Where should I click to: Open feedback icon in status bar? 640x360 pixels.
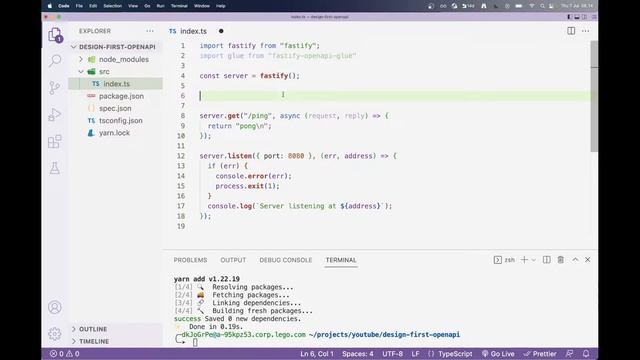pyautogui.click(x=569, y=353)
